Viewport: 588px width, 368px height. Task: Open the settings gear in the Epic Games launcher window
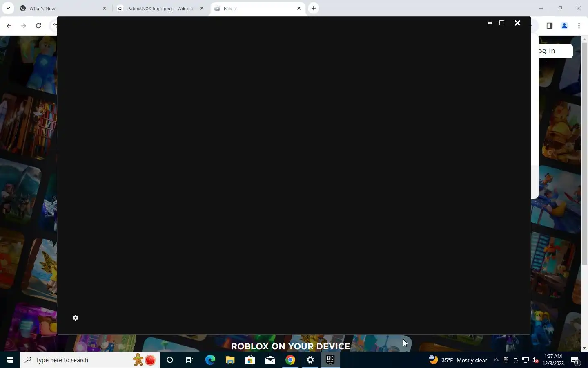tap(76, 318)
